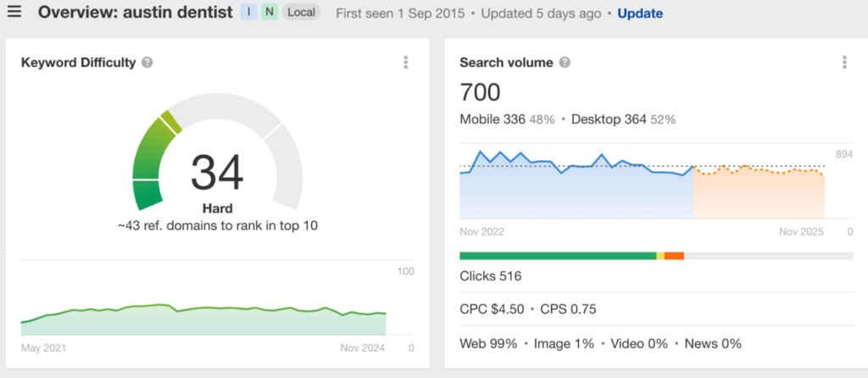Image resolution: width=868 pixels, height=378 pixels.
Task: Click the orange segment of clicks bar
Action: pos(674,256)
